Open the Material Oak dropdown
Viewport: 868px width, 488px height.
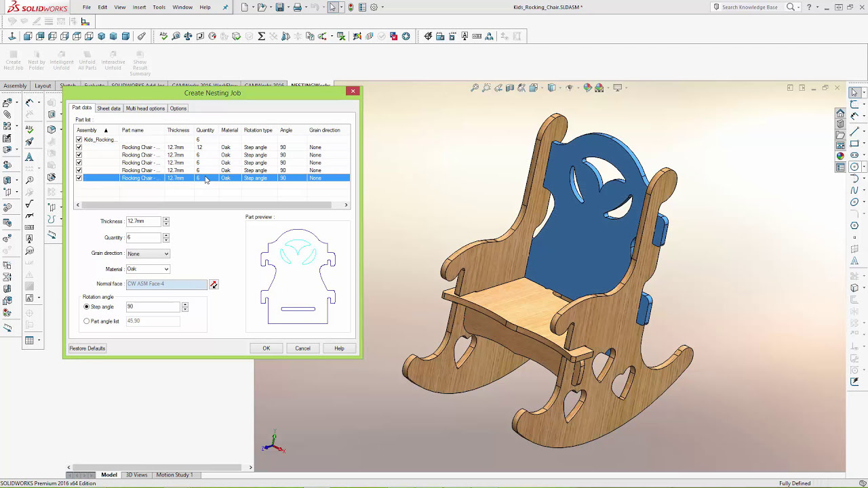(147, 269)
